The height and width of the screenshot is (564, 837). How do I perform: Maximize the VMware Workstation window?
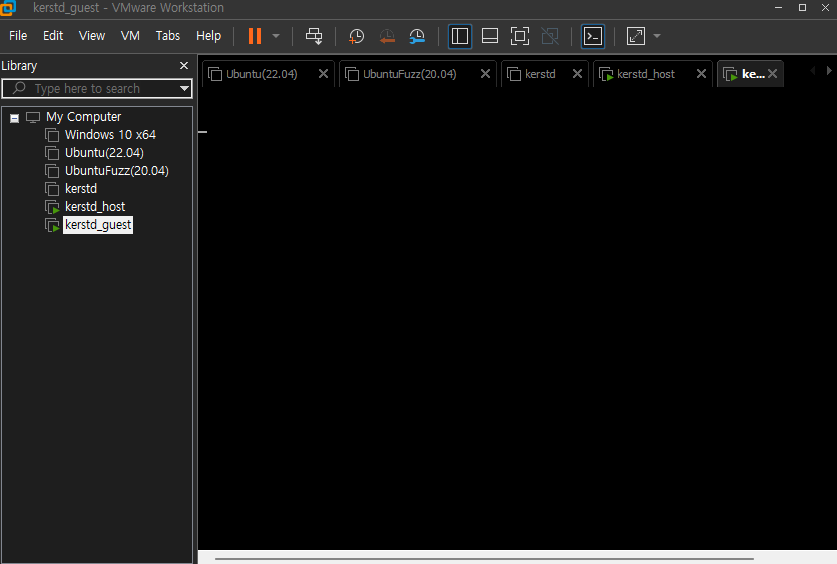802,7
